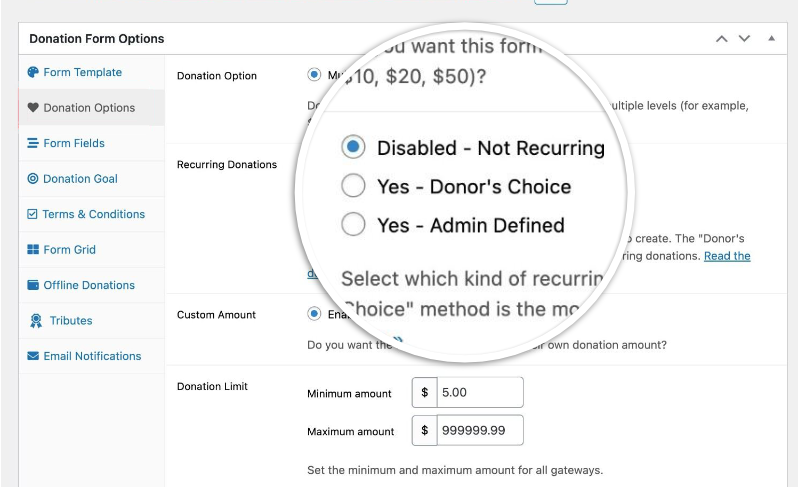The width and height of the screenshot is (798, 487).
Task: Open the Form Template tab
Action: coord(92,72)
